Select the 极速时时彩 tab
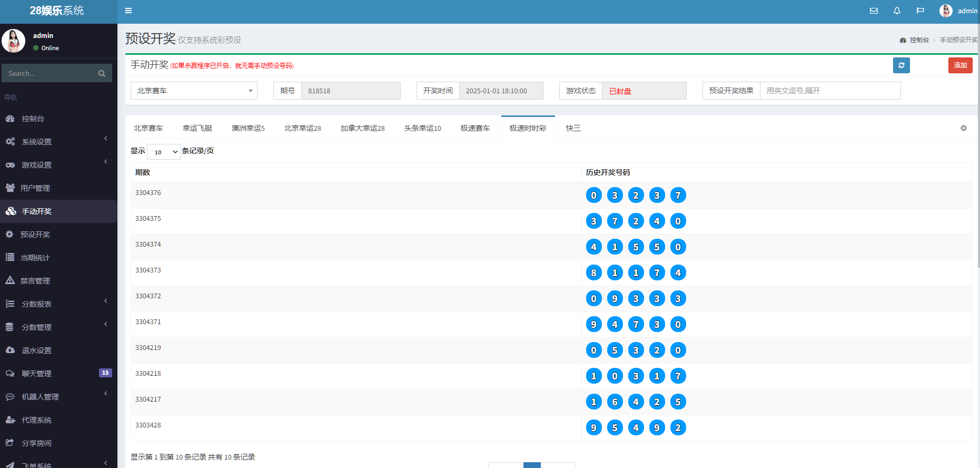This screenshot has width=980, height=468. coord(528,128)
